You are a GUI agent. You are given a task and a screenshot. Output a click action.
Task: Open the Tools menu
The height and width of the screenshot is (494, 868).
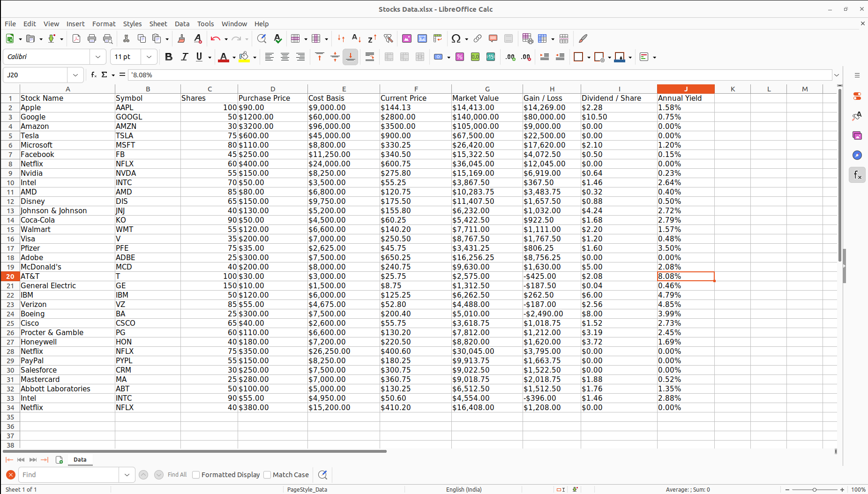pyautogui.click(x=205, y=24)
